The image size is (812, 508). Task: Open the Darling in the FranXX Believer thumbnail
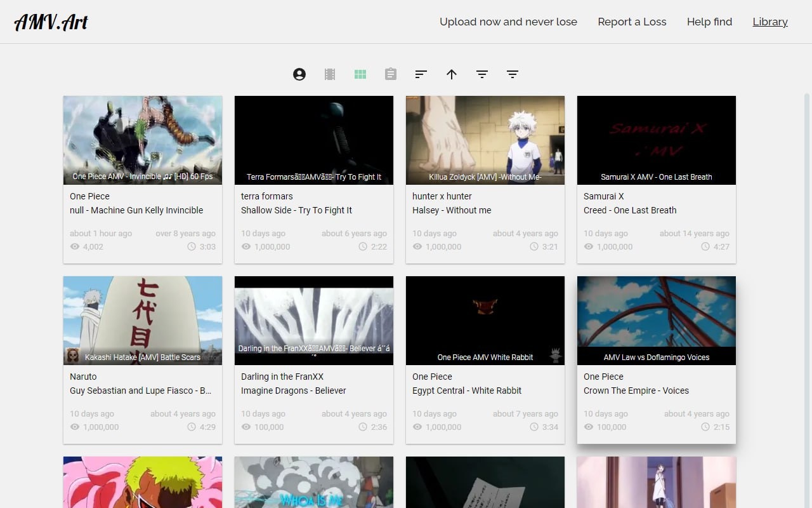(x=314, y=321)
